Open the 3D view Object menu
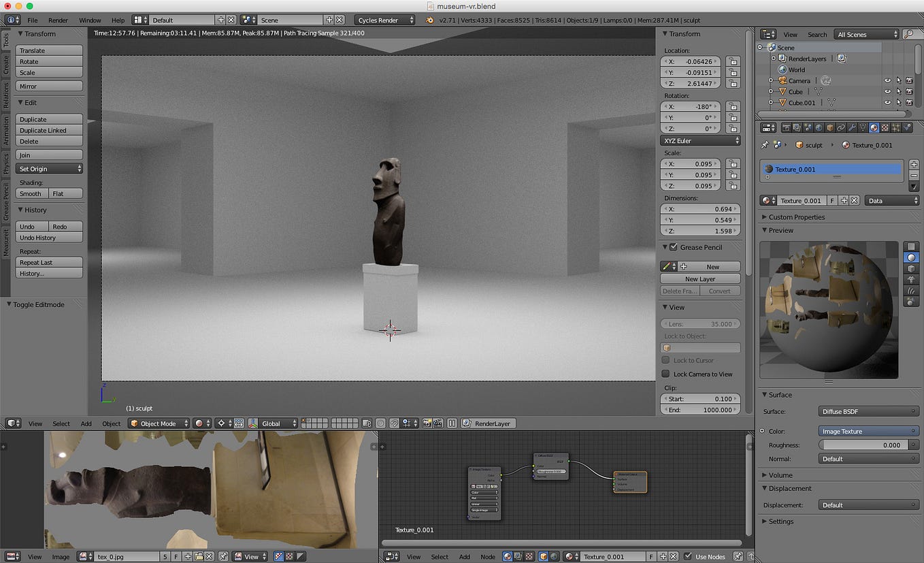The image size is (924, 563). (111, 423)
